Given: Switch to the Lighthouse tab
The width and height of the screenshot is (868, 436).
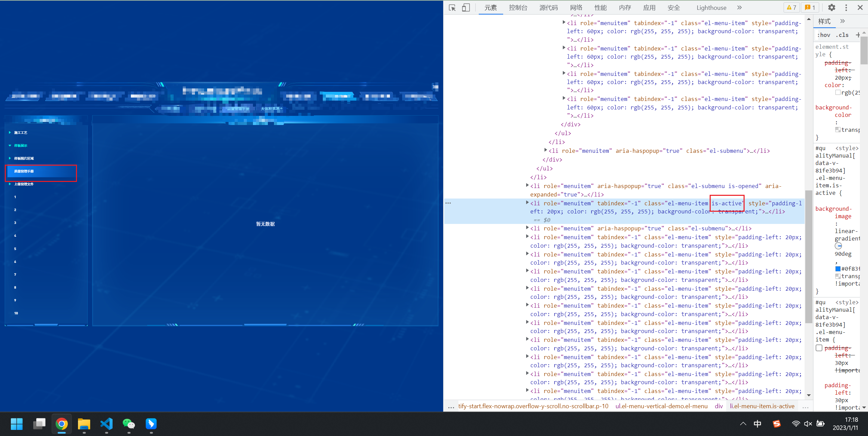Looking at the screenshot, I should tap(711, 7).
